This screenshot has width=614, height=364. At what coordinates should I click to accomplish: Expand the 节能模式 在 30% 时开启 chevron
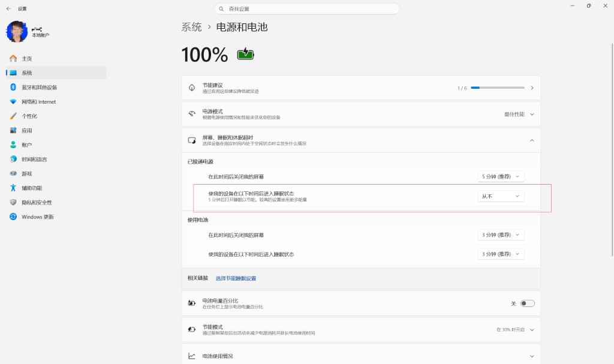[x=532, y=330]
